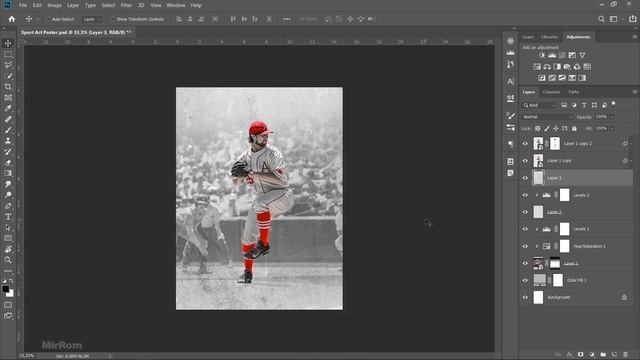Open the File menu
Viewport: 640px width, 360px height.
[23, 5]
